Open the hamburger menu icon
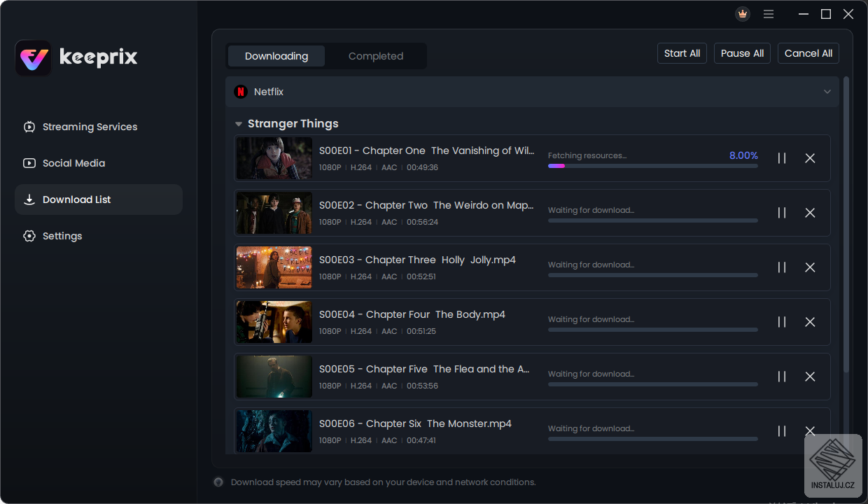Viewport: 868px width, 504px height. pos(769,14)
